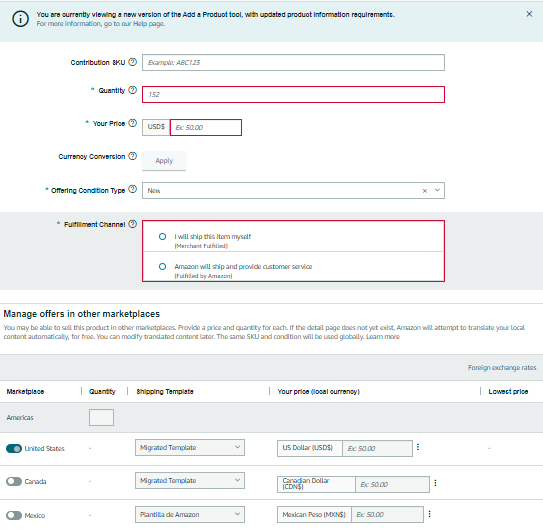Open the Your Price help tooltip icon

(133, 123)
